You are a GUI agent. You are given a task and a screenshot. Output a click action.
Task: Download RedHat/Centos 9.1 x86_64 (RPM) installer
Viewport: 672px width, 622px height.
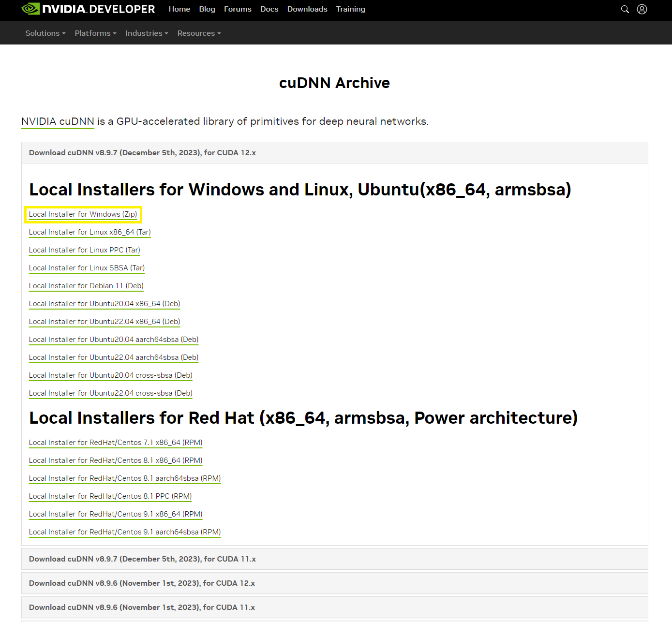click(x=116, y=514)
